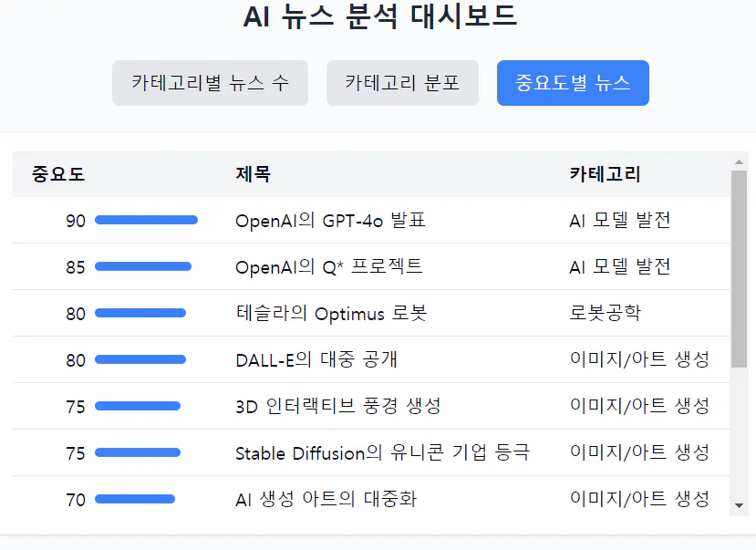Screen dimensions: 756x550
Task: Click the table's vertical scrollbar thumb
Action: (x=739, y=269)
